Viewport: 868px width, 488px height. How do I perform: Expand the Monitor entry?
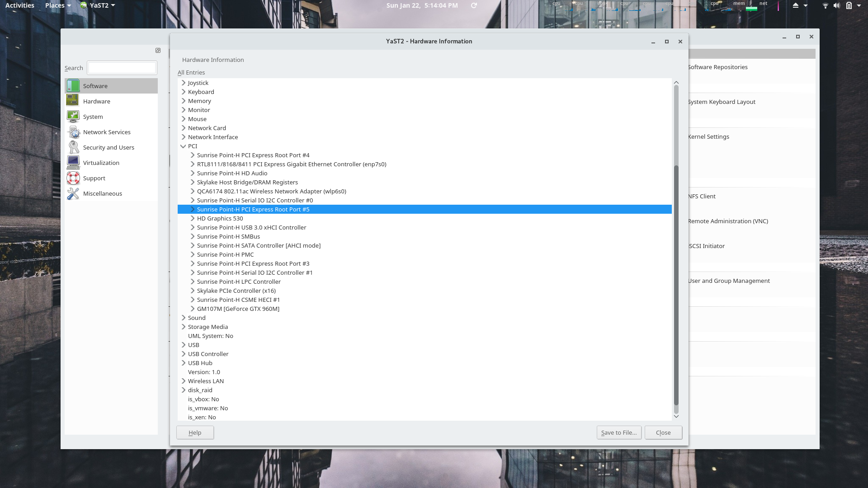(184, 110)
